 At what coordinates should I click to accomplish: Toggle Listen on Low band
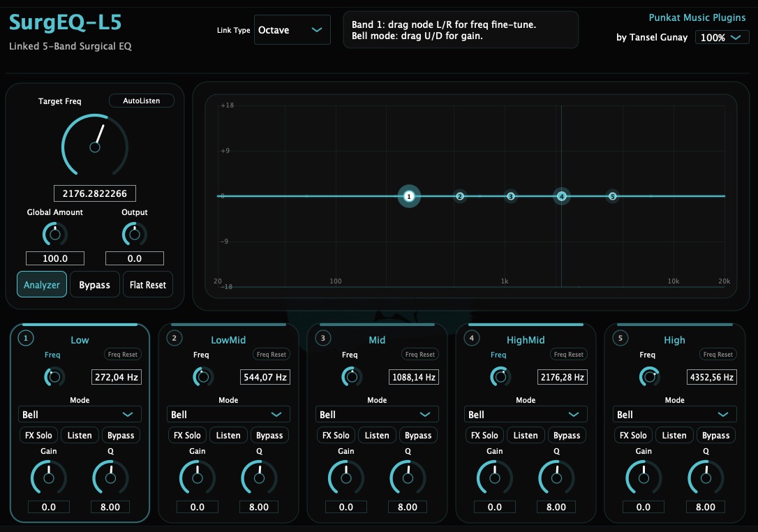tap(80, 435)
